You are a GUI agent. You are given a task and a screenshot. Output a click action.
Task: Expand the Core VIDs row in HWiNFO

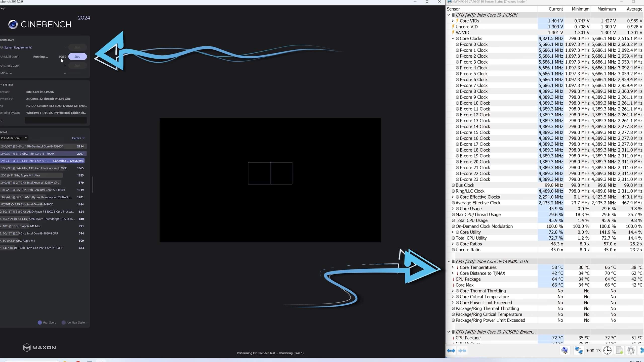coord(453,21)
